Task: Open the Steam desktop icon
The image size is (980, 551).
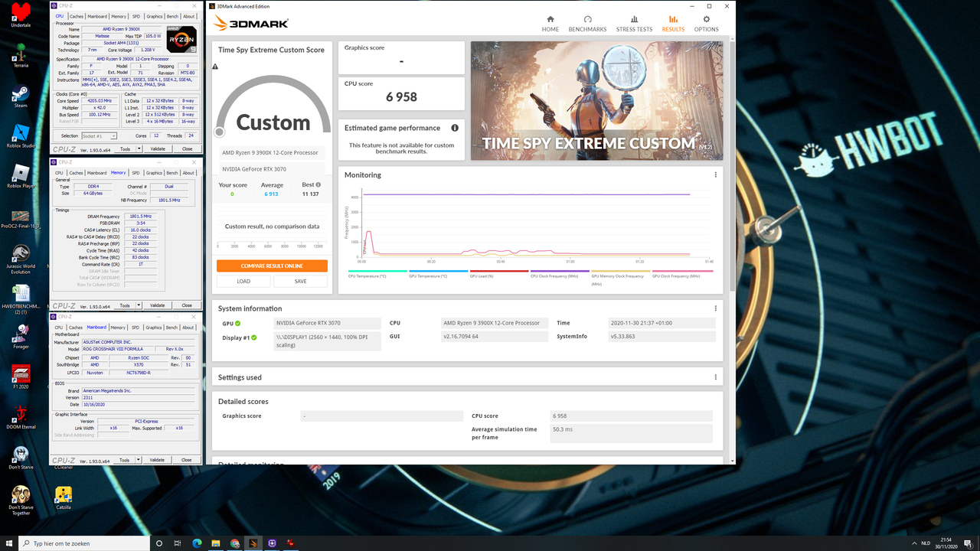Action: tap(21, 96)
